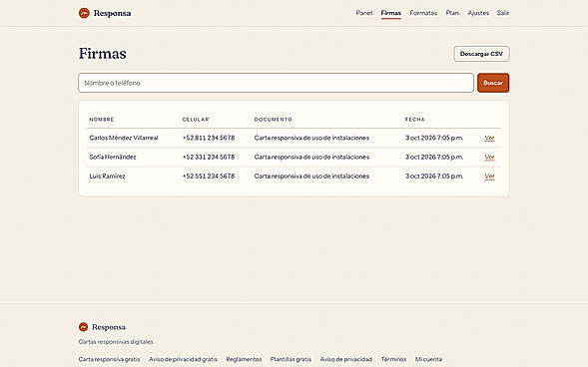This screenshot has height=367, width=588.
Task: Click the CELULAR column header
Action: click(196, 120)
